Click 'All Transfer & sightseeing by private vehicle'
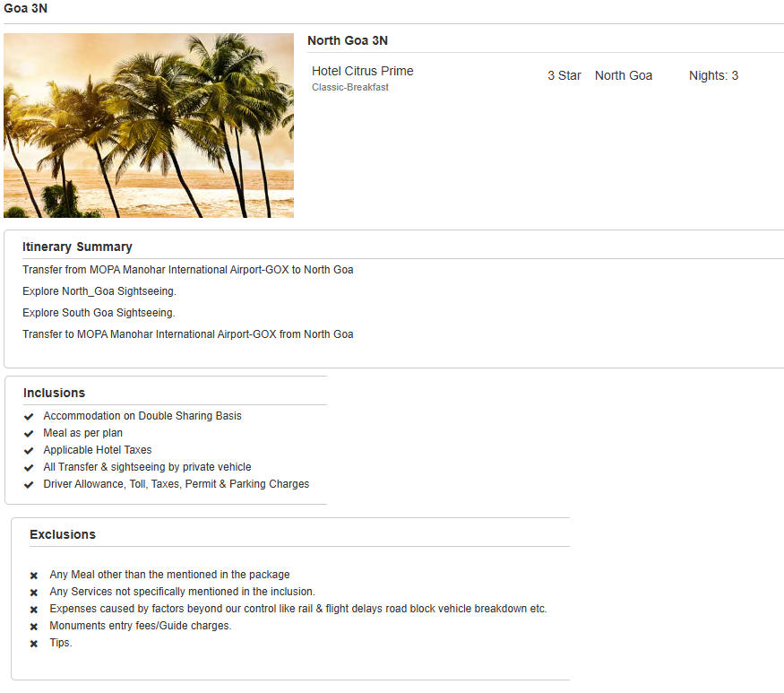The width and height of the screenshot is (784, 693). tap(148, 467)
